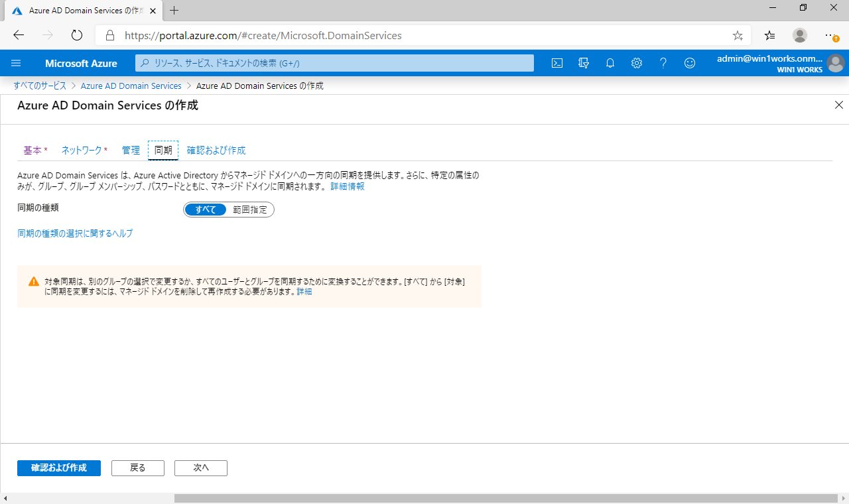Click the scrollbar right arrow
Screen dimensions: 849x504
pyautogui.click(x=843, y=498)
